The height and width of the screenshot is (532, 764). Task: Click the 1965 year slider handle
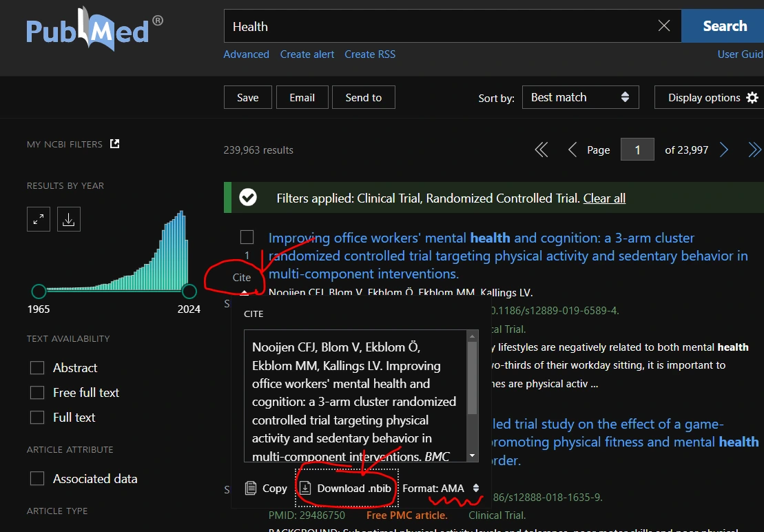tap(39, 291)
